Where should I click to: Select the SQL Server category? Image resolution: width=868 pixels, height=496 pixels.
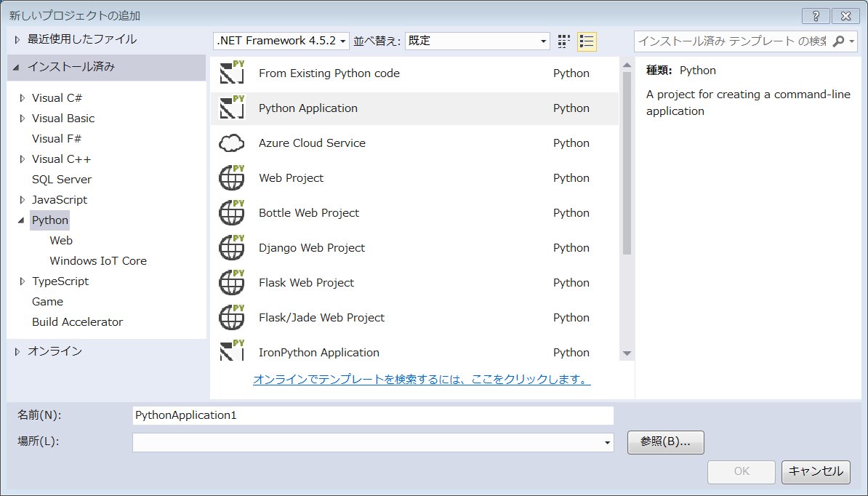[x=62, y=180]
